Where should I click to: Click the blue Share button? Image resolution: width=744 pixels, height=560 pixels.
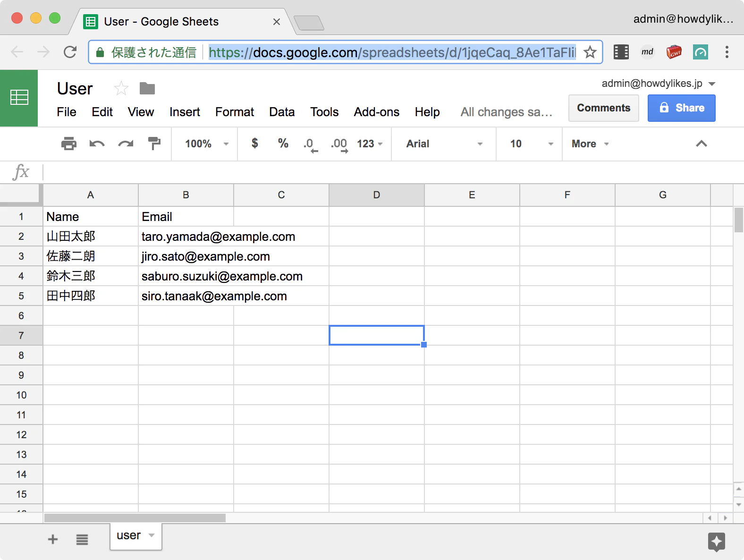pyautogui.click(x=682, y=108)
